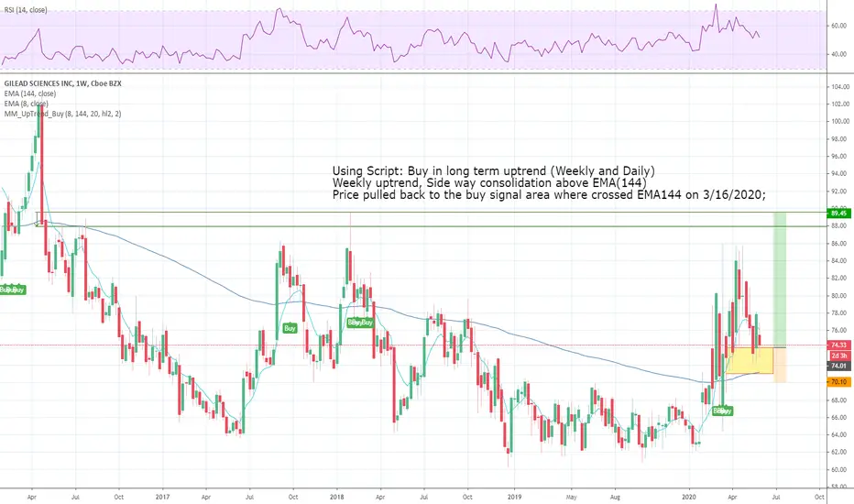Click the annotation line 'Using Script: Buy in long term uptrend'

(x=494, y=171)
